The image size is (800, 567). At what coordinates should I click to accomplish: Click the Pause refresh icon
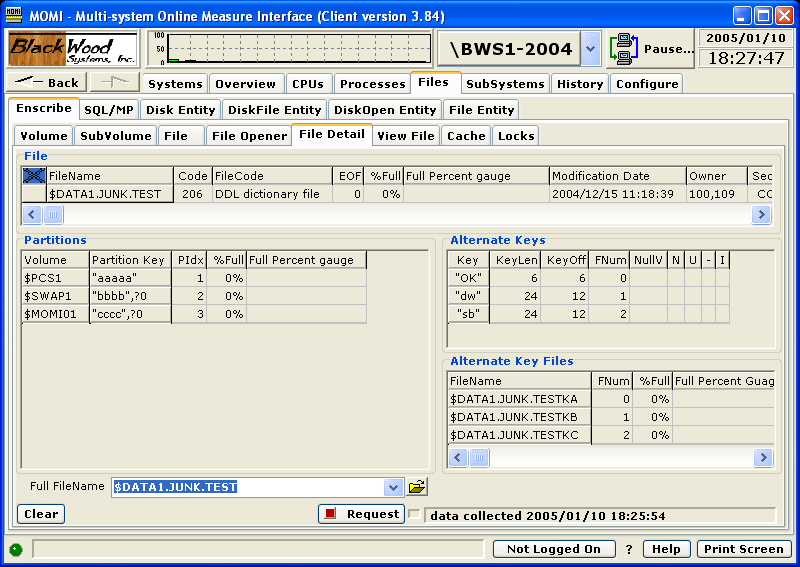[x=625, y=48]
